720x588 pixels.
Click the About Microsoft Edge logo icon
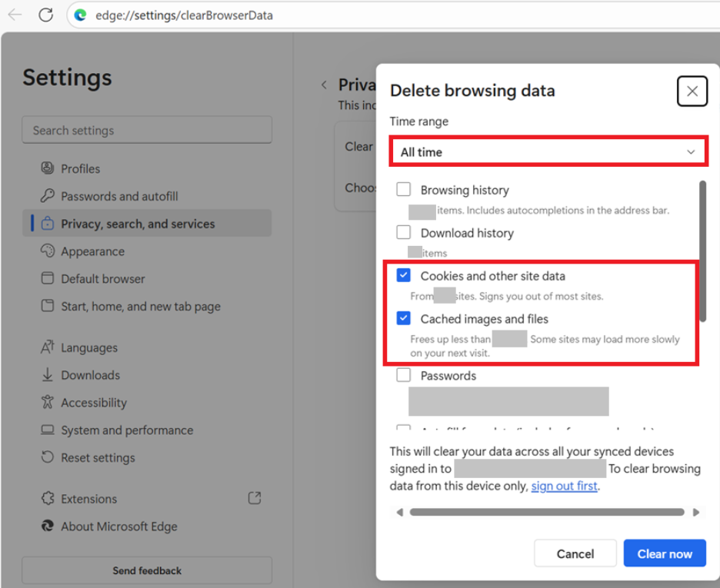pyautogui.click(x=47, y=526)
